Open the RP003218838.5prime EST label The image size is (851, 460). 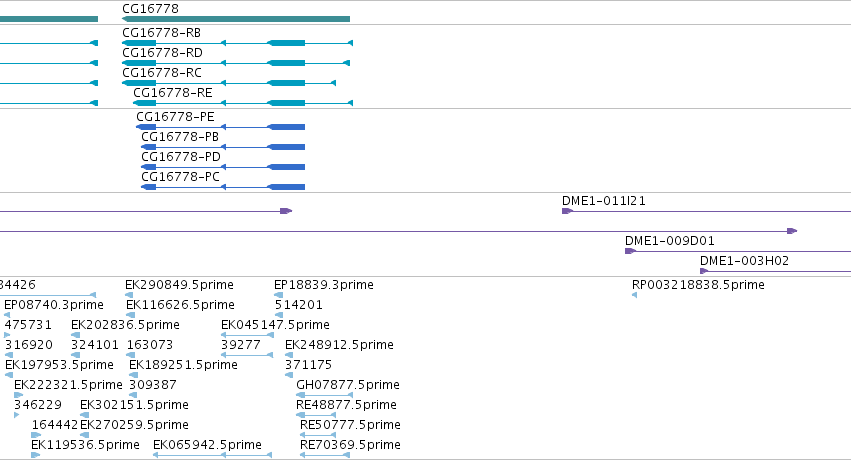[x=698, y=285]
